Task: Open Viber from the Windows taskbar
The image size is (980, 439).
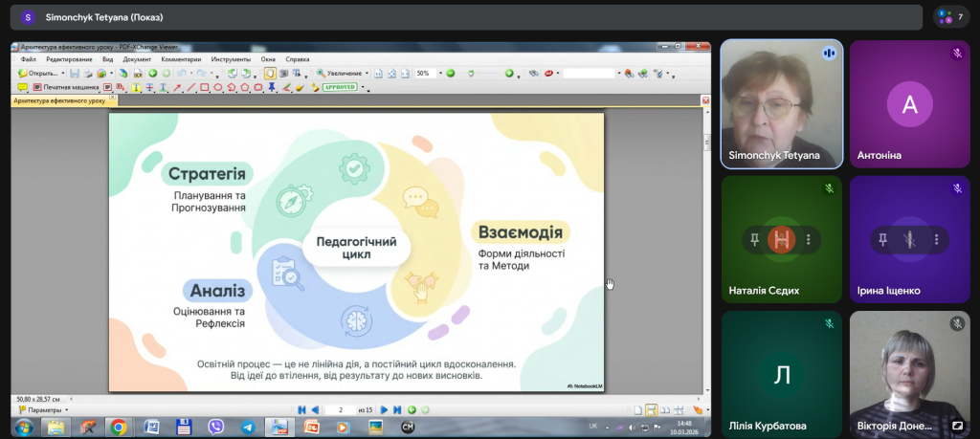Action: tap(216, 427)
